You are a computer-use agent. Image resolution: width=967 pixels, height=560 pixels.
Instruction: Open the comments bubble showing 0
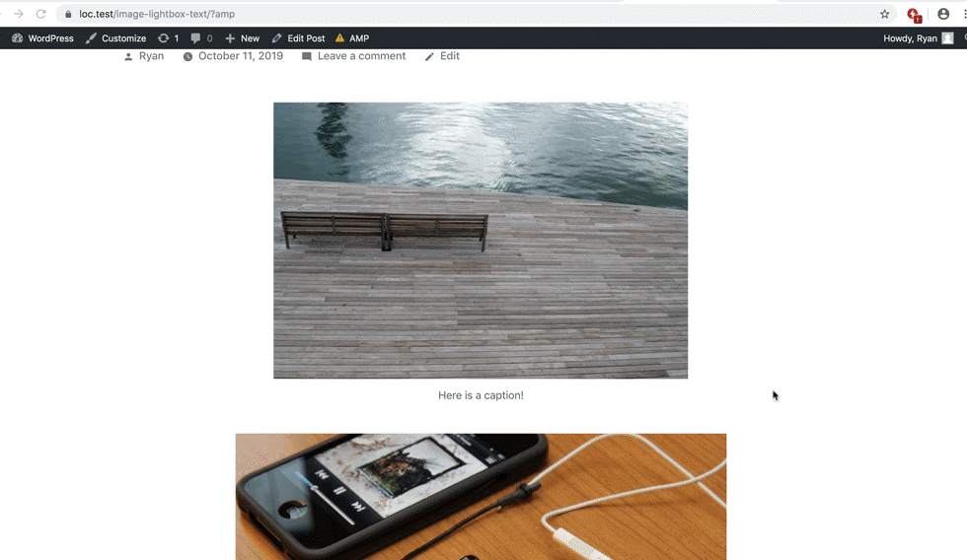[201, 38]
